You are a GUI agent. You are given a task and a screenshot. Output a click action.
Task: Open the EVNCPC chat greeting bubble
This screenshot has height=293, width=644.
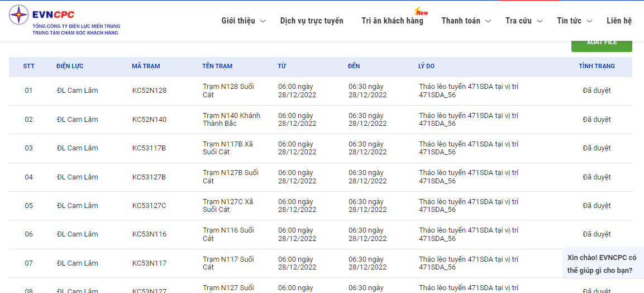pyautogui.click(x=602, y=264)
